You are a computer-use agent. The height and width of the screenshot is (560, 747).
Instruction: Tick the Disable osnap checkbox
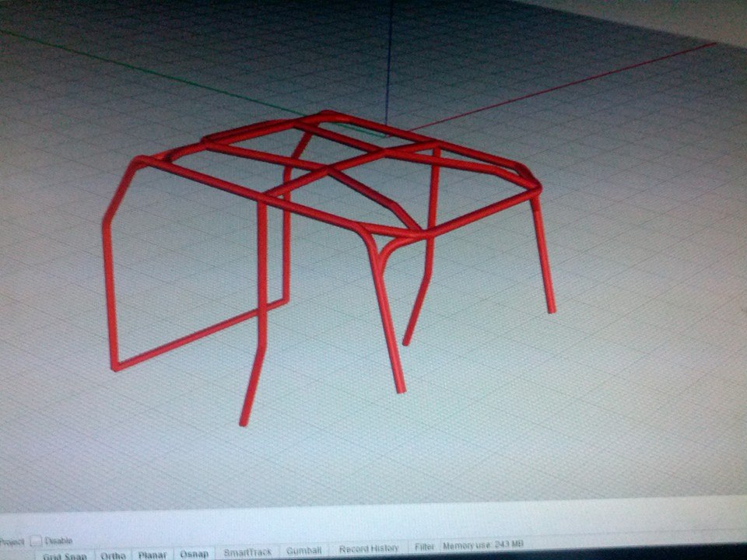click(35, 541)
